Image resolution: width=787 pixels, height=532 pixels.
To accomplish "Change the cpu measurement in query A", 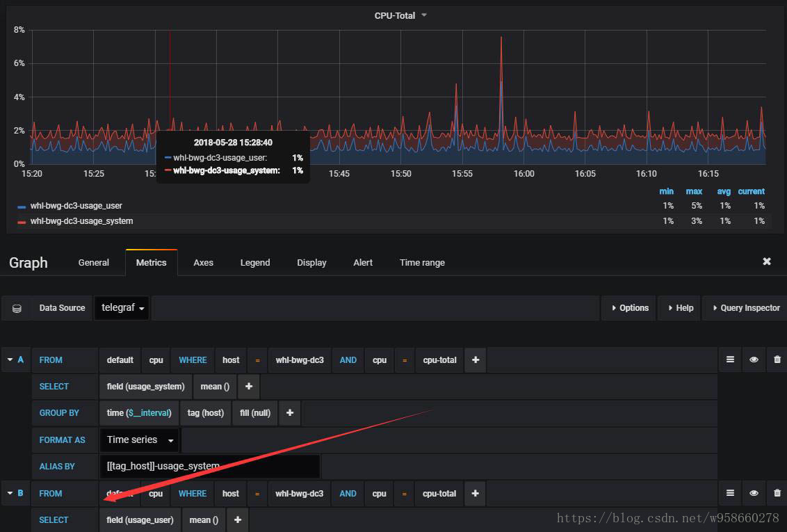I will coord(156,360).
